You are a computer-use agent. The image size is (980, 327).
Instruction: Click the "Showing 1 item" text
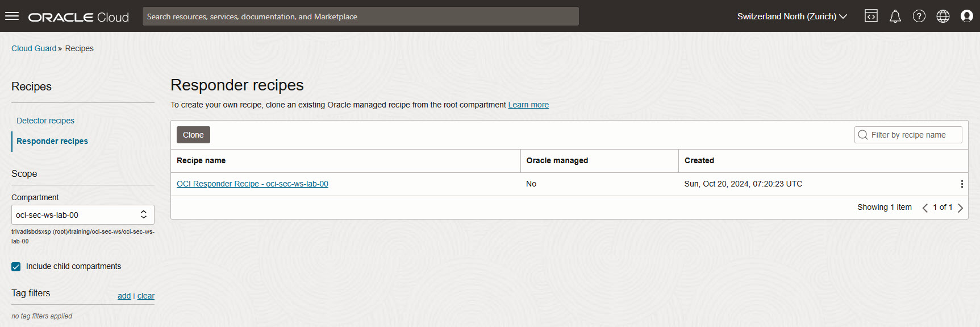coord(885,207)
